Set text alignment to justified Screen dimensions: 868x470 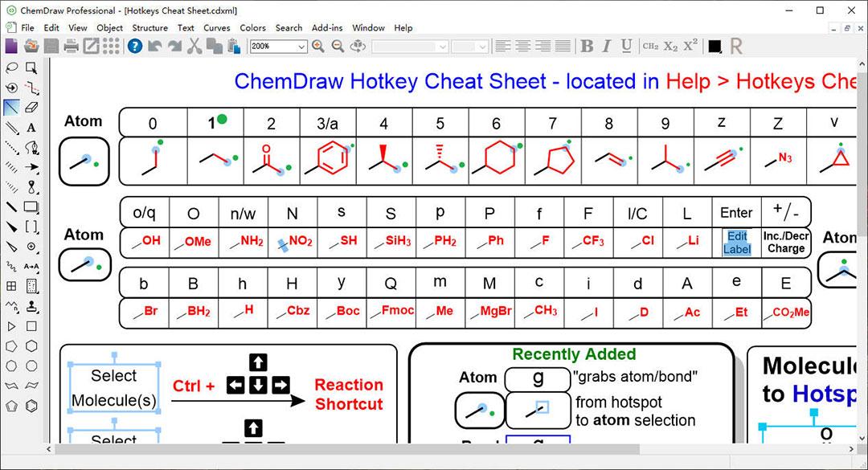pos(563,46)
